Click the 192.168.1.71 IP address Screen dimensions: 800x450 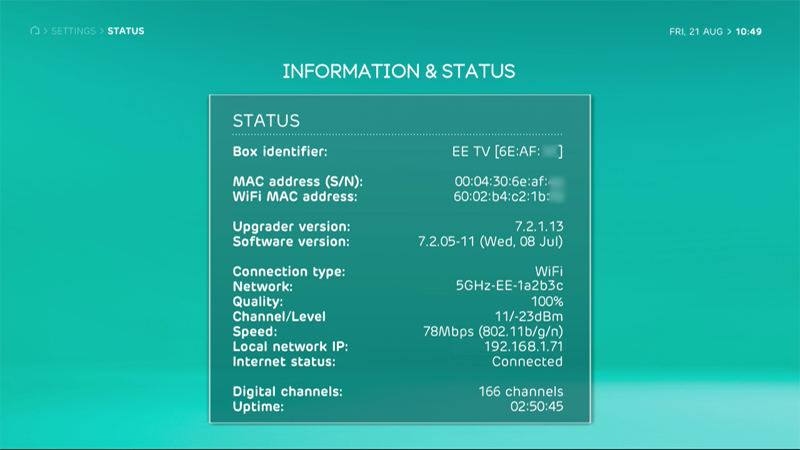coord(523,346)
